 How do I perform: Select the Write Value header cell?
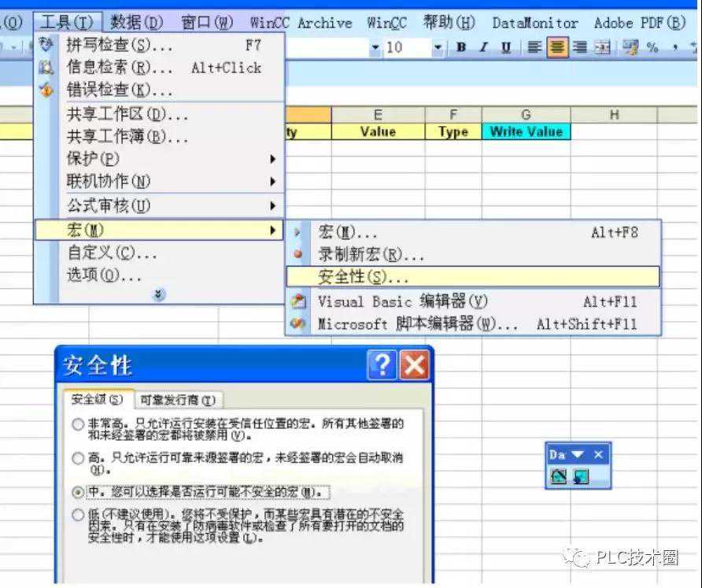tap(526, 132)
